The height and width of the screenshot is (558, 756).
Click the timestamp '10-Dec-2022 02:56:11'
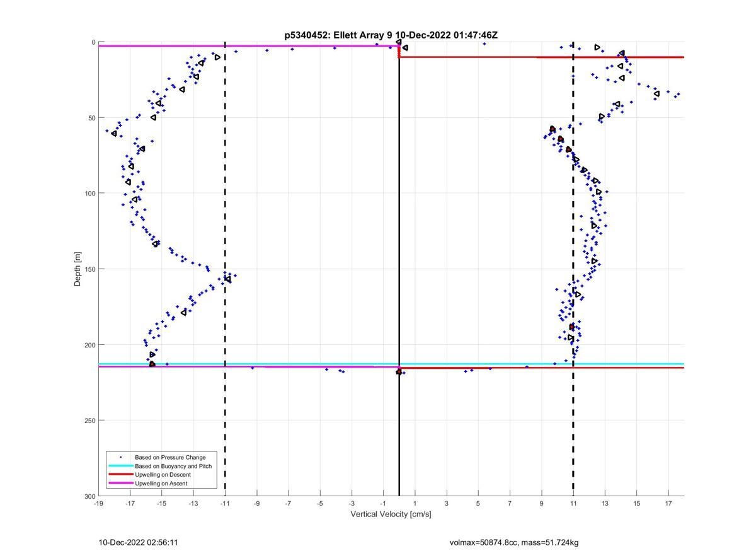(x=138, y=542)
